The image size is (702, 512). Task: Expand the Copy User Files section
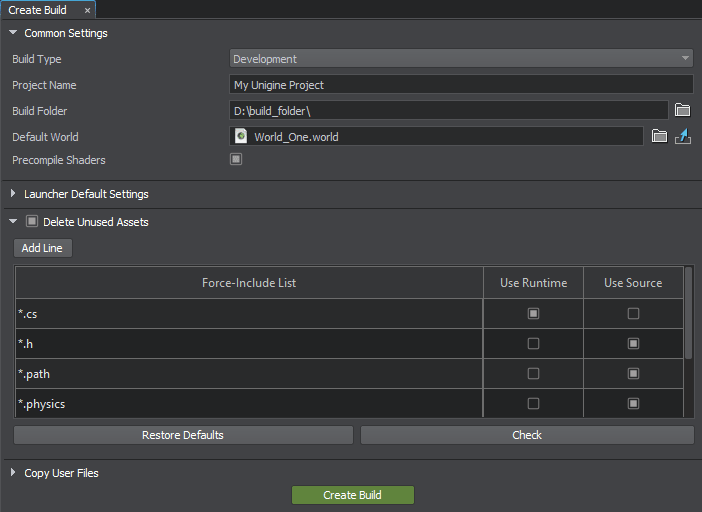tap(13, 473)
